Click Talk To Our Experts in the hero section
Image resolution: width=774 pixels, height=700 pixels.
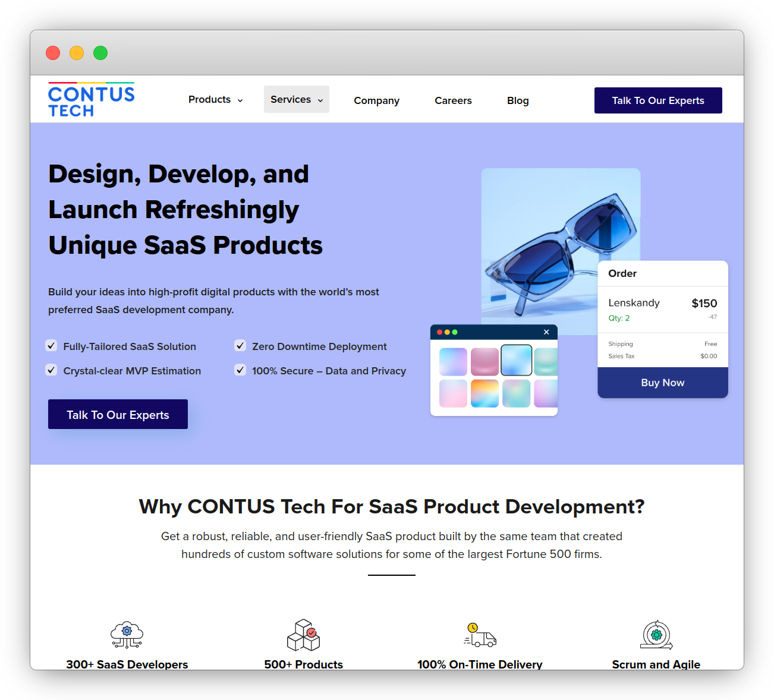click(x=118, y=414)
